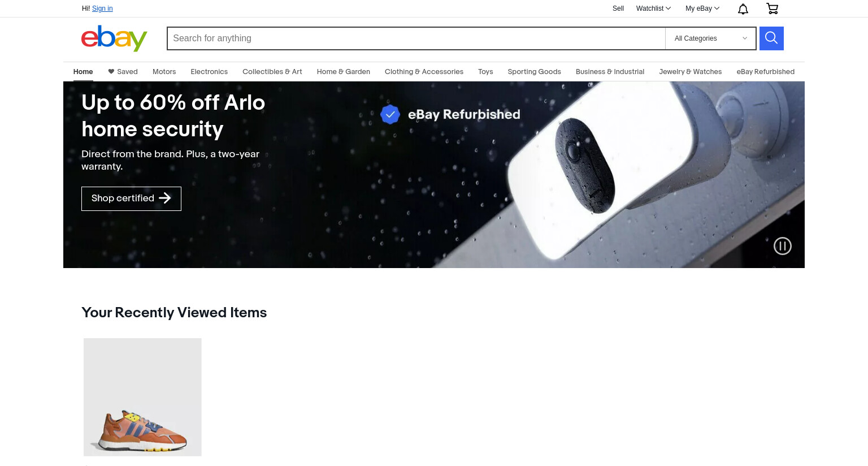Open the recently viewed sneaker thumbnail
This screenshot has width=868, height=466.
[142, 397]
